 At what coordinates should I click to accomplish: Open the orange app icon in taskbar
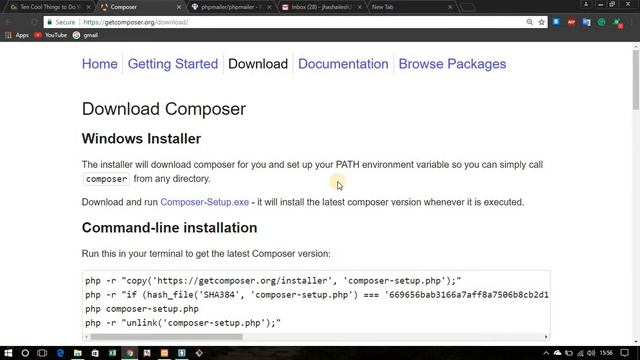click(x=164, y=353)
